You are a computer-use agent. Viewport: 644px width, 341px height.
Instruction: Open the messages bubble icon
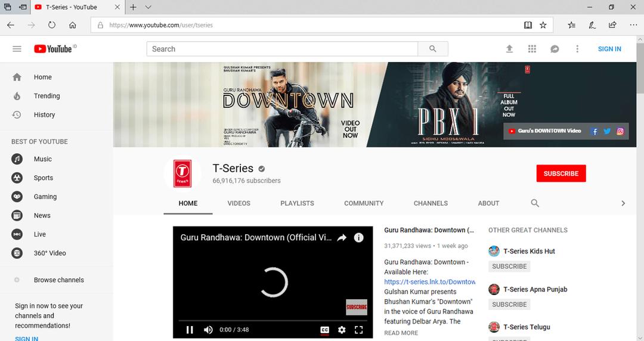click(555, 49)
